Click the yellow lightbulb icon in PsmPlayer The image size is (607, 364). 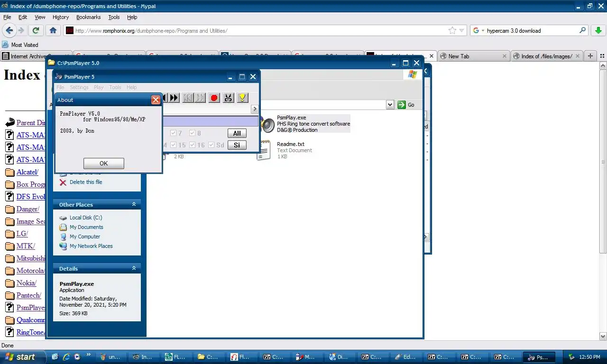(x=242, y=98)
